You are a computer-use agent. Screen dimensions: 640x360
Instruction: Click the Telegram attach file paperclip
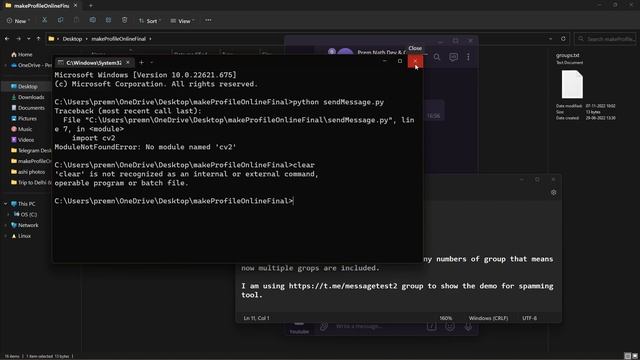coord(324,326)
